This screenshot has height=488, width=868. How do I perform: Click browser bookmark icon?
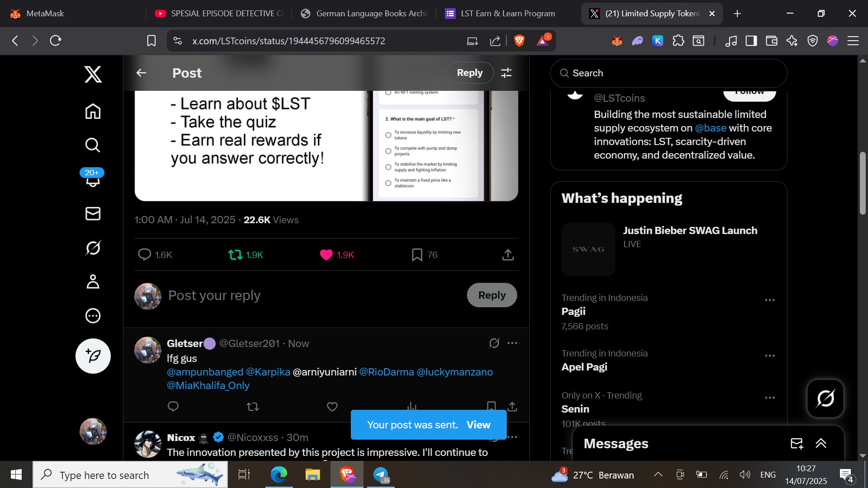tap(151, 41)
